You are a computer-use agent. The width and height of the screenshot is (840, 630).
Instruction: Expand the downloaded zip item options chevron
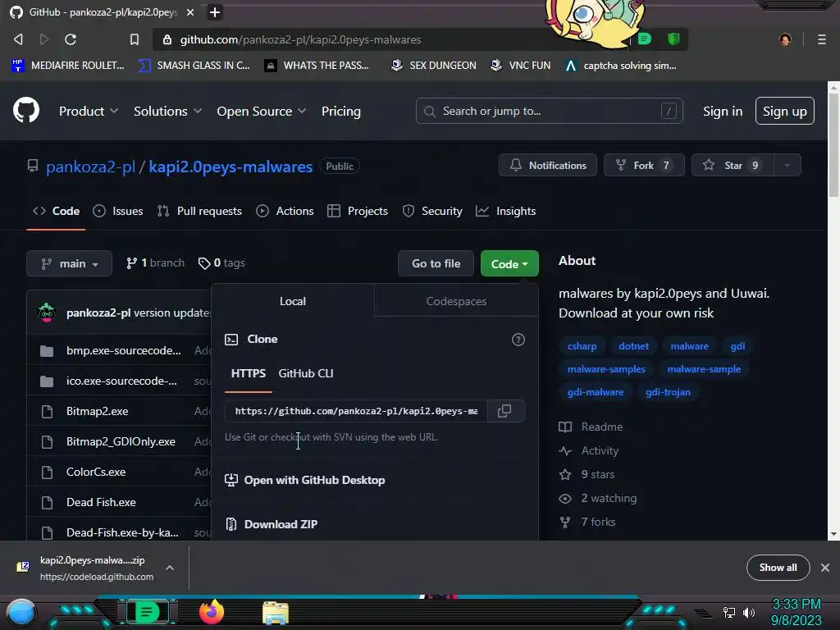pyautogui.click(x=169, y=568)
